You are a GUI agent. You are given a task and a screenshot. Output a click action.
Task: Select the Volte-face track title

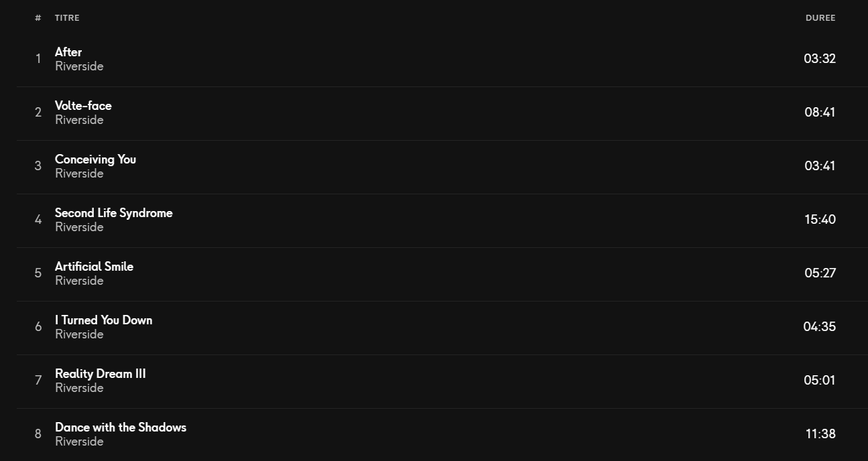[83, 105]
